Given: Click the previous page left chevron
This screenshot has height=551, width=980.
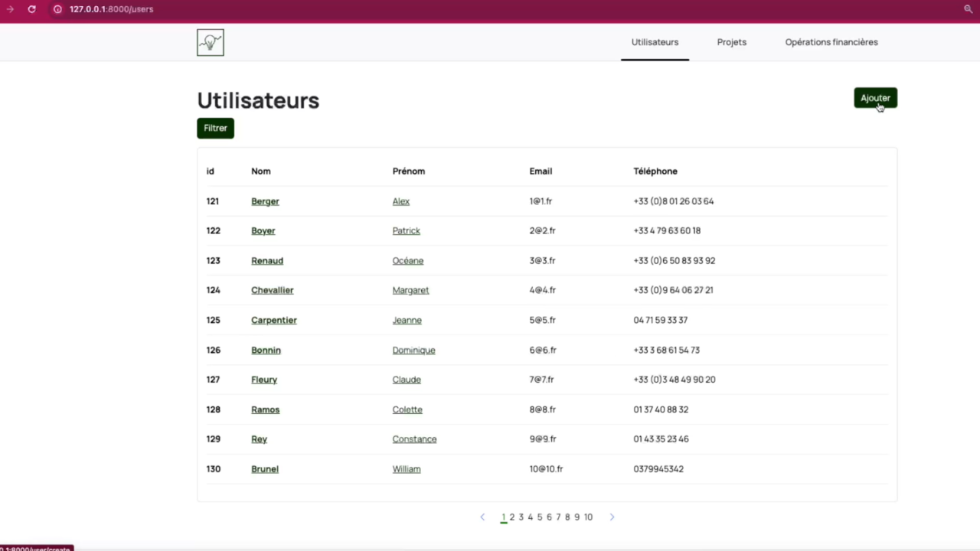Looking at the screenshot, I should (482, 517).
